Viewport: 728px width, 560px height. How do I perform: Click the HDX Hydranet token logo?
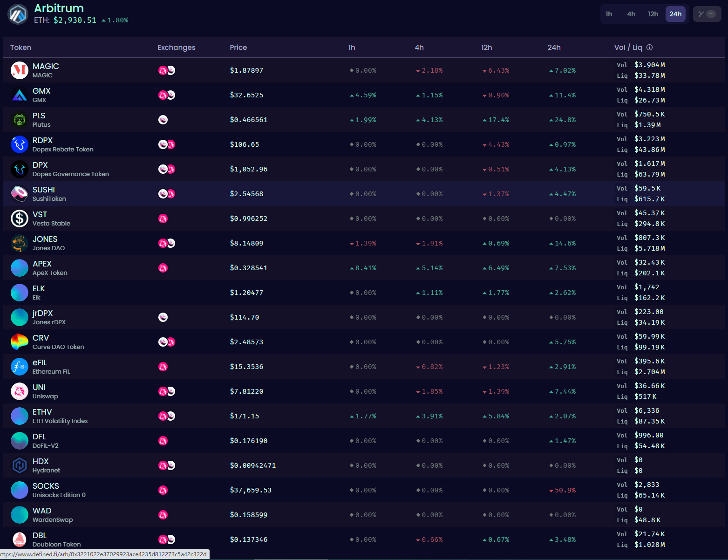20,465
